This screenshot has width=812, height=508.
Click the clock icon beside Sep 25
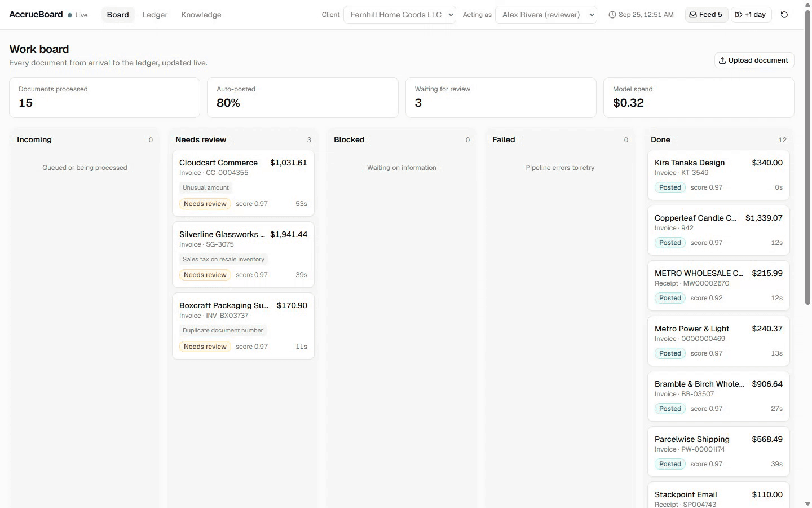(612, 15)
